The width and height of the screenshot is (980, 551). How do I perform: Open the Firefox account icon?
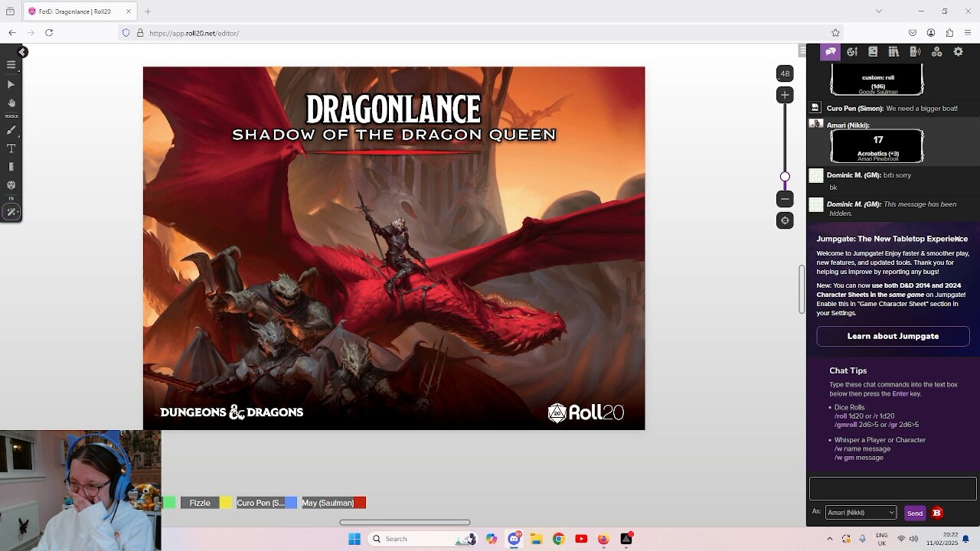[931, 33]
